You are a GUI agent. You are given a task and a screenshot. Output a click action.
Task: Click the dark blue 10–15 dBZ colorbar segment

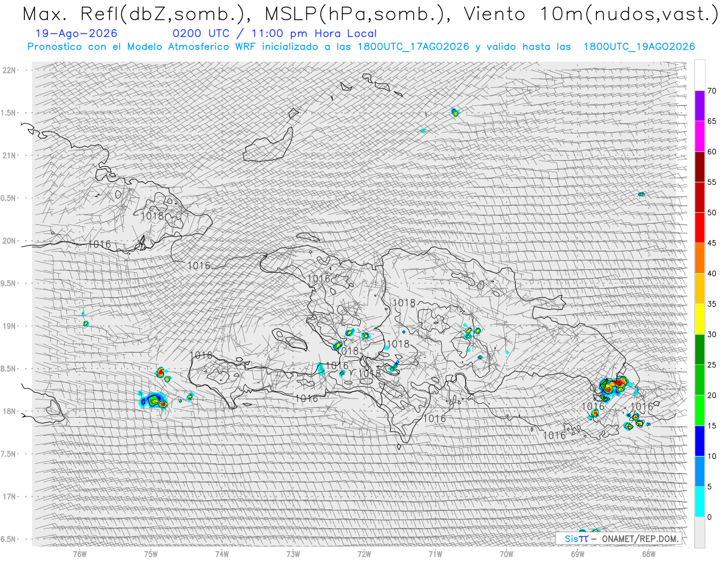pyautogui.click(x=699, y=441)
